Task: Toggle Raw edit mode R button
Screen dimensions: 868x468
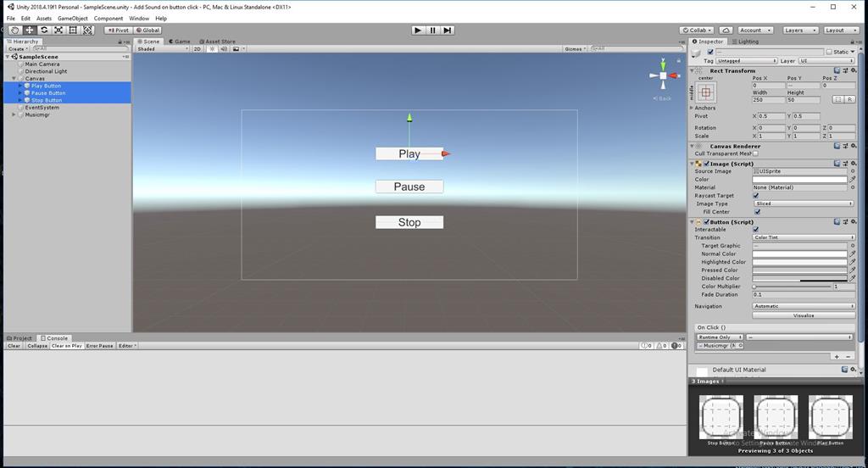Action: coord(849,99)
